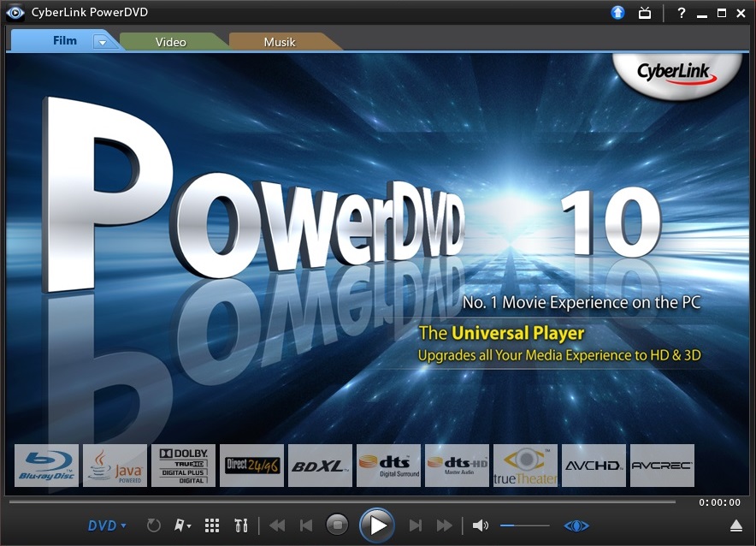
Task: Switch to the Musik tab
Action: pyautogui.click(x=280, y=42)
